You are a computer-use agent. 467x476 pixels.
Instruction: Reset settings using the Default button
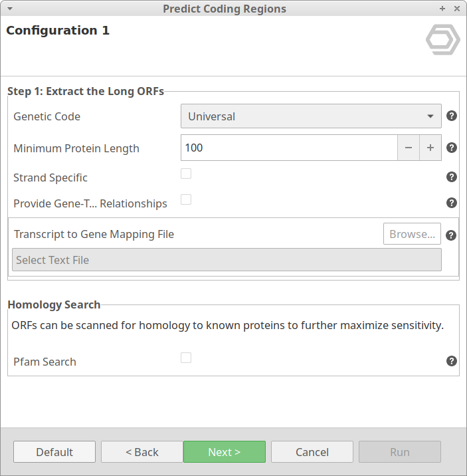54,452
